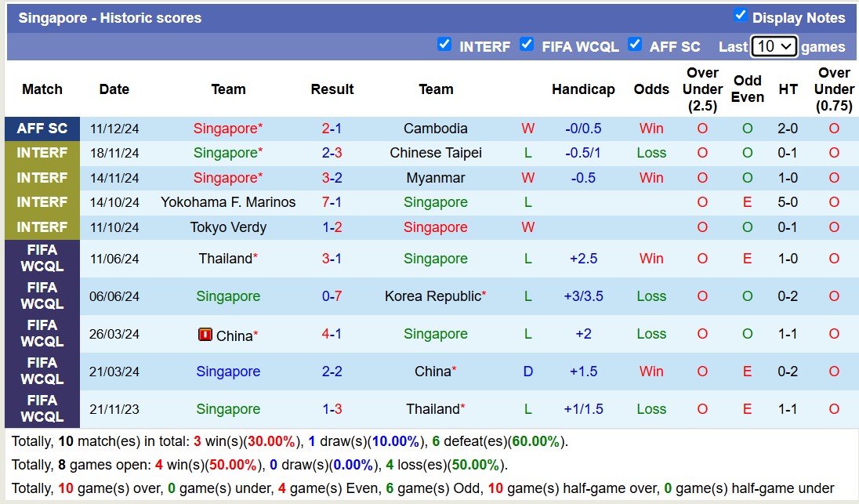The height and width of the screenshot is (504, 859).
Task: Click the Thailand home team on 11/06/24
Action: tap(226, 259)
